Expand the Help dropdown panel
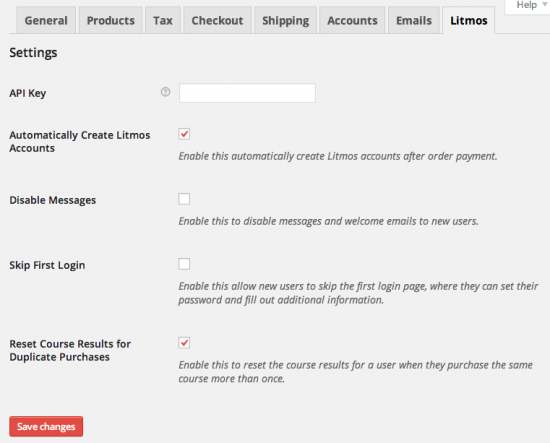 (527, 6)
